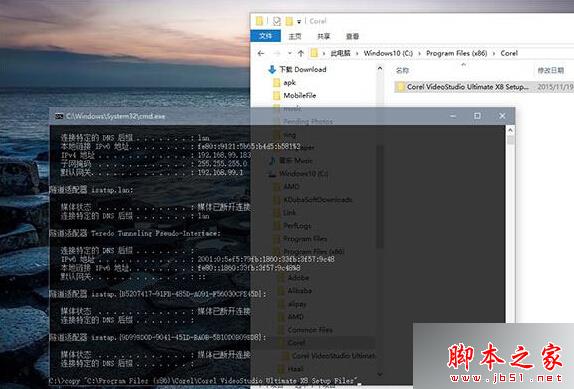Switch to the 查看 ribbon tab
Screen dimensions: 574x389
pyautogui.click(x=353, y=36)
